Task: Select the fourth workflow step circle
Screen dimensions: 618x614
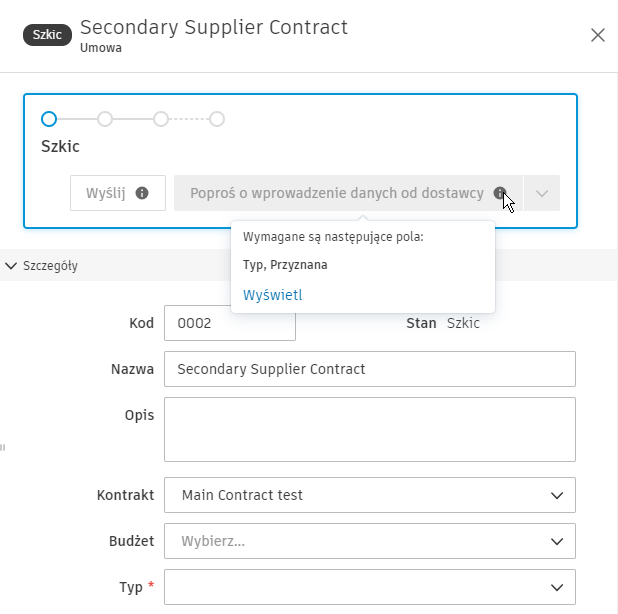Action: pyautogui.click(x=217, y=119)
